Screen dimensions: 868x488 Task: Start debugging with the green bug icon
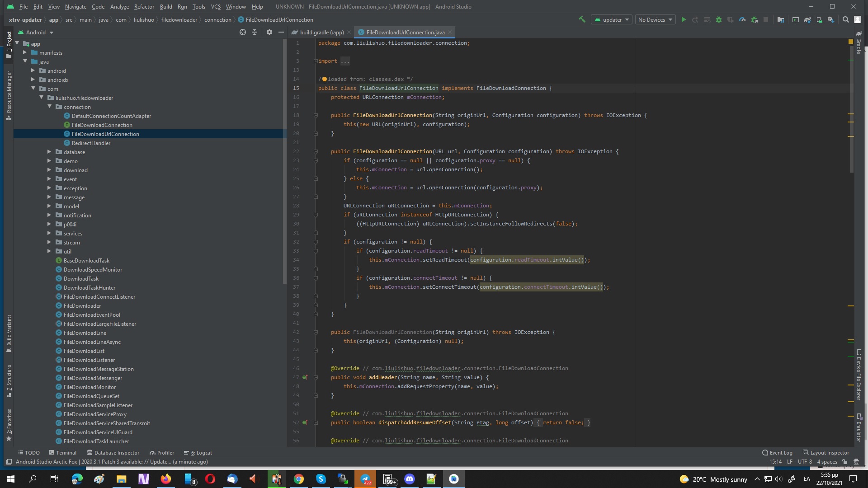pyautogui.click(x=719, y=19)
